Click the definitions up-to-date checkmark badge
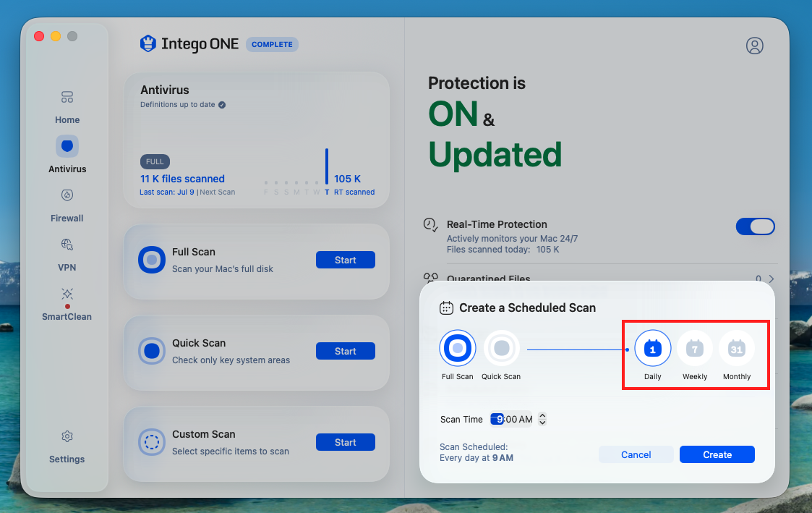812x513 pixels. [x=222, y=105]
